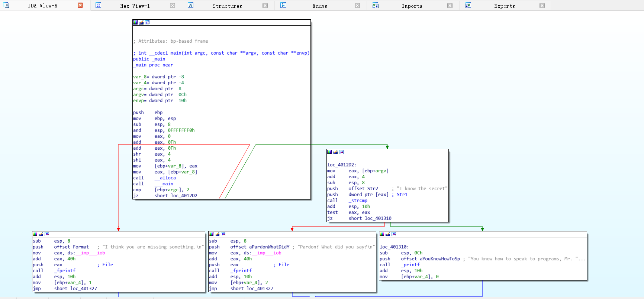Switch to the Enums tab
The height and width of the screenshot is (299, 644).
319,6
